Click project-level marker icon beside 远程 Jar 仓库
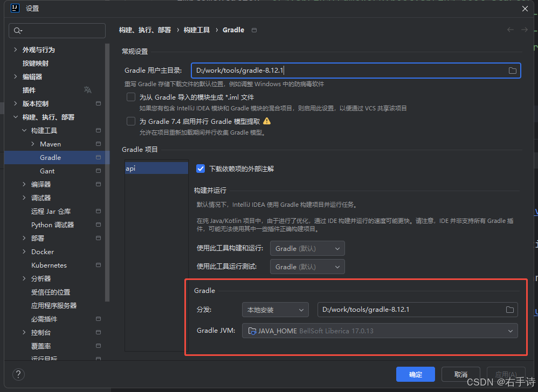Screen dimensions: 538x392 click(x=99, y=211)
